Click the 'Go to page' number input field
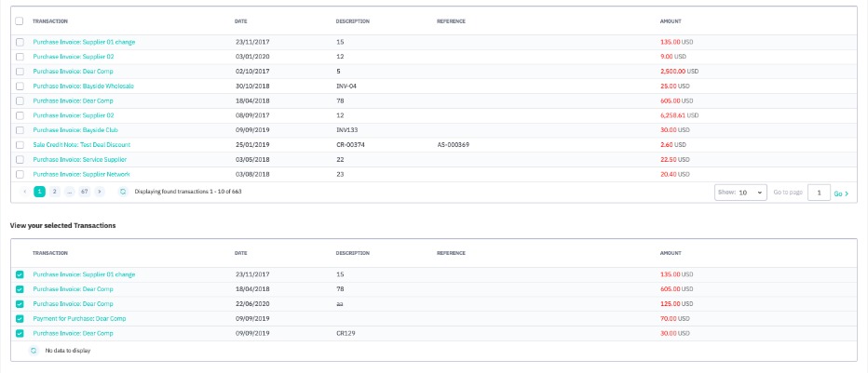 tap(818, 193)
